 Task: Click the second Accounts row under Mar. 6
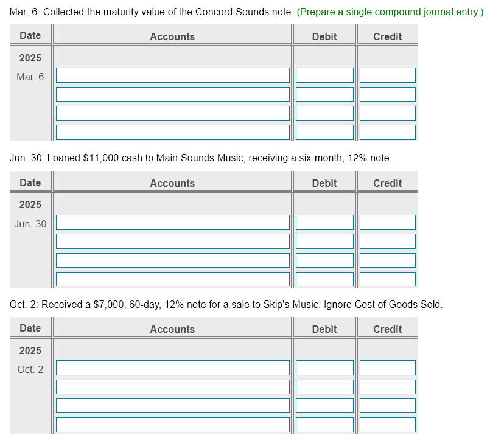pos(172,94)
